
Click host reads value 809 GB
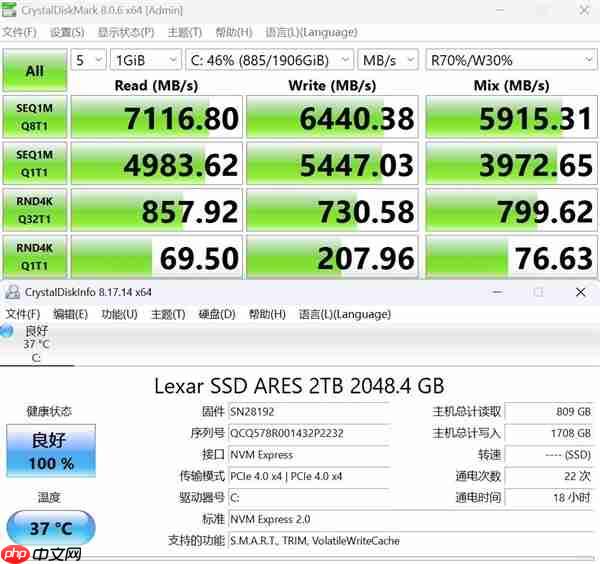point(549,412)
